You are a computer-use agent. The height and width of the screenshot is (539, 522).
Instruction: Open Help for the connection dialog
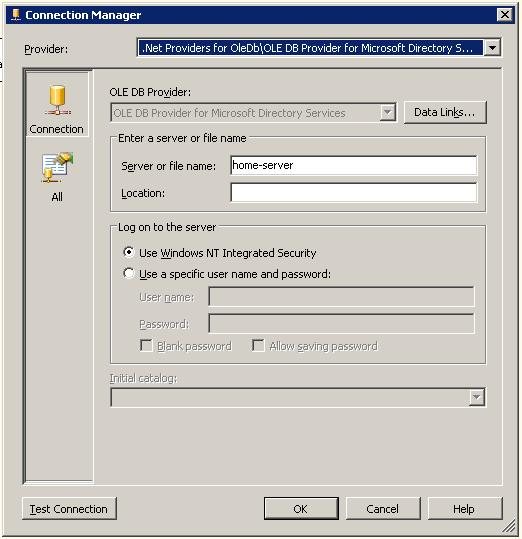pos(465,508)
